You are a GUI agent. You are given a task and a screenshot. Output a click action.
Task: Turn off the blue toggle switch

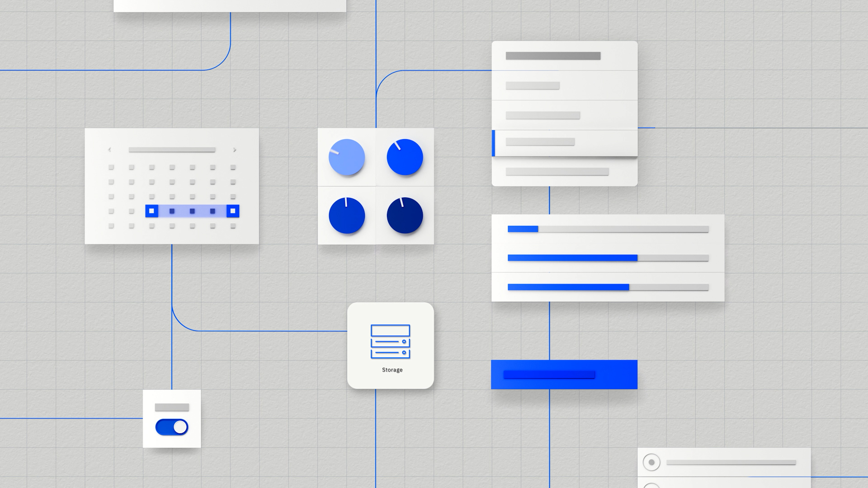click(x=172, y=427)
